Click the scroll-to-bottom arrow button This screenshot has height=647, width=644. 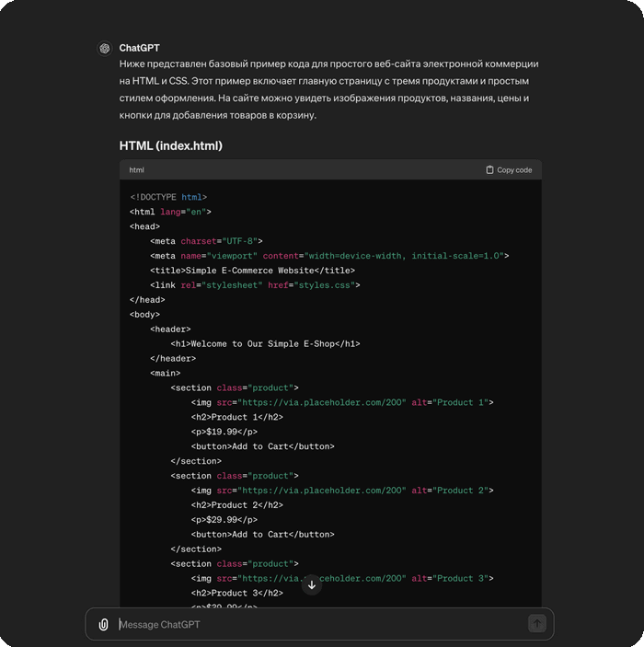312,585
